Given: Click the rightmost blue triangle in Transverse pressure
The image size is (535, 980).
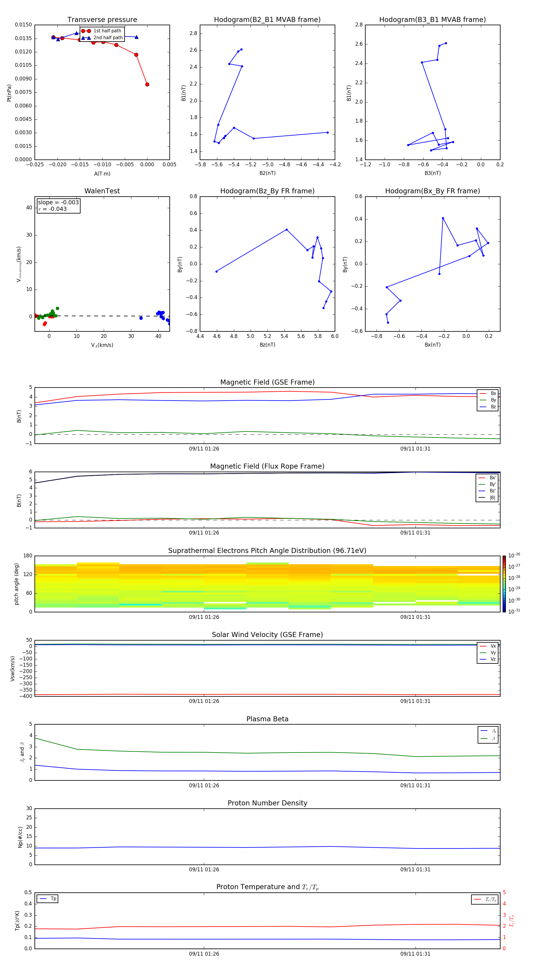Looking at the screenshot, I should point(136,37).
